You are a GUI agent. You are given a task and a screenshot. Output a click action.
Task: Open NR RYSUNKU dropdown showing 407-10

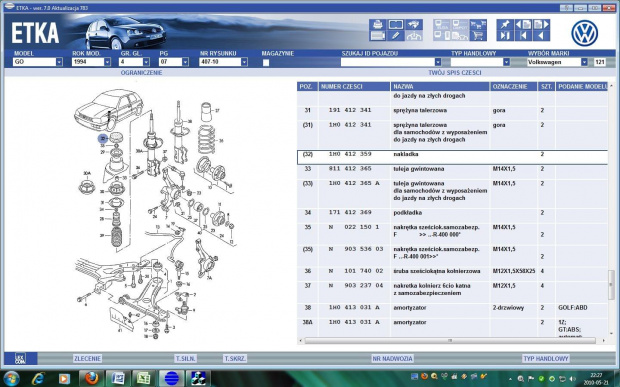(x=244, y=62)
